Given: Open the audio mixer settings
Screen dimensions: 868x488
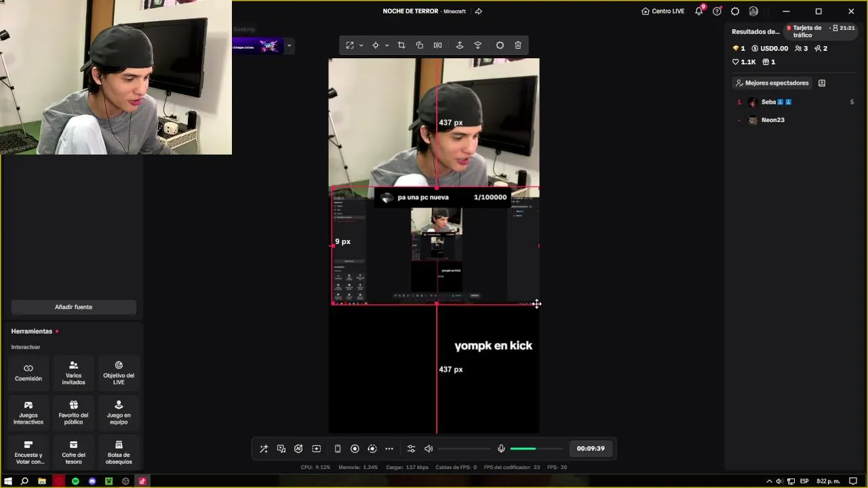Looking at the screenshot, I should point(411,449).
